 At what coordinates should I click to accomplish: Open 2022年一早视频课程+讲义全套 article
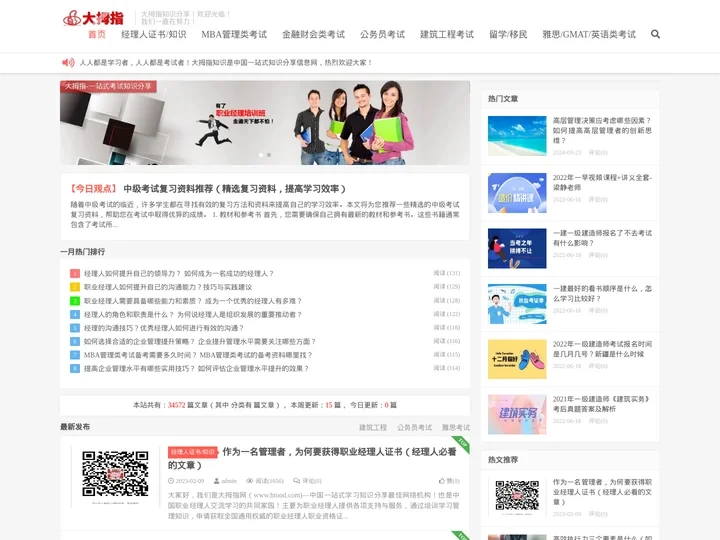tap(602, 182)
